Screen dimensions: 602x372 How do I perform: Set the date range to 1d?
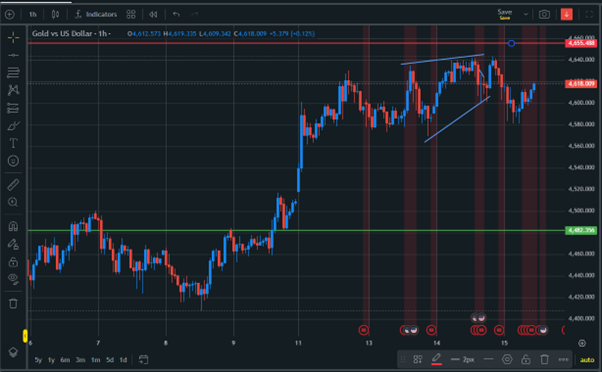point(123,360)
